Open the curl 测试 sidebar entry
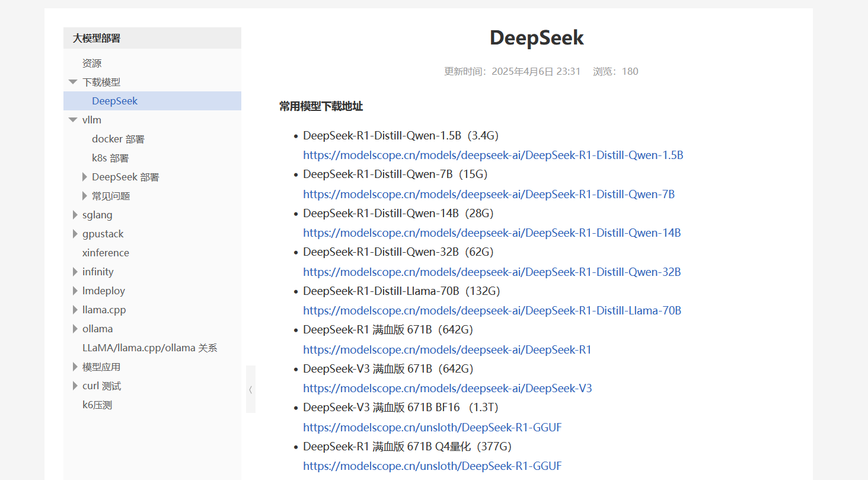 [102, 386]
